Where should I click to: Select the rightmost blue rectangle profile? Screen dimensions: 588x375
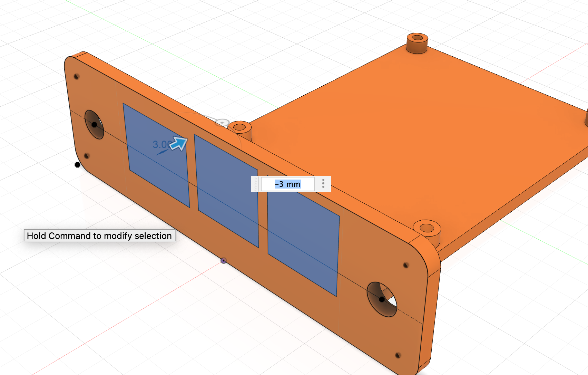click(304, 242)
